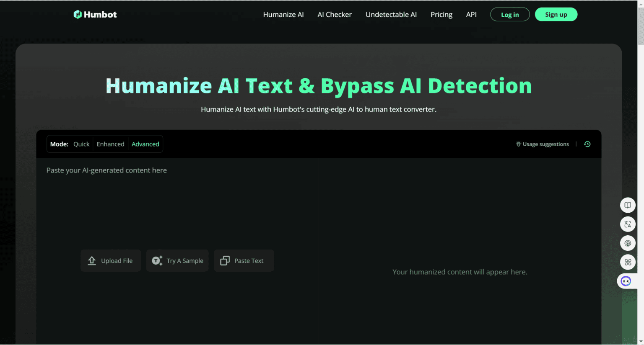Click the Humbot logo icon
Screen dimensions: 644x345
[78, 14]
